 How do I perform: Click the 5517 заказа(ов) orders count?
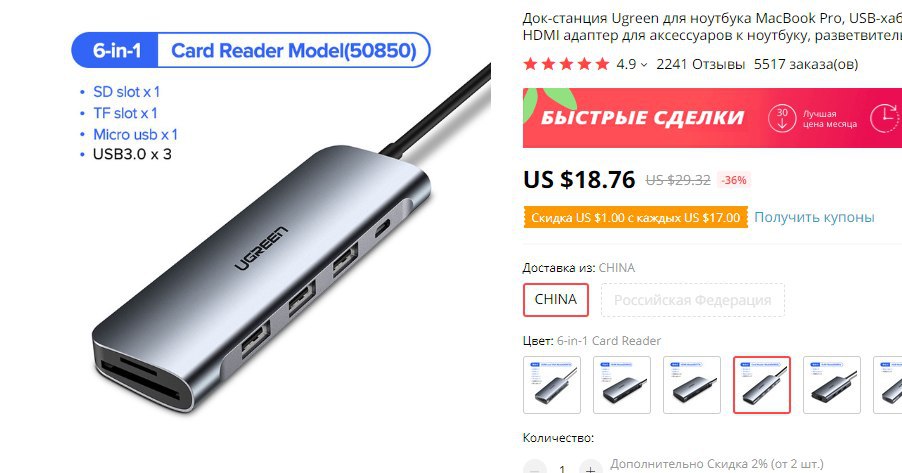pos(806,64)
